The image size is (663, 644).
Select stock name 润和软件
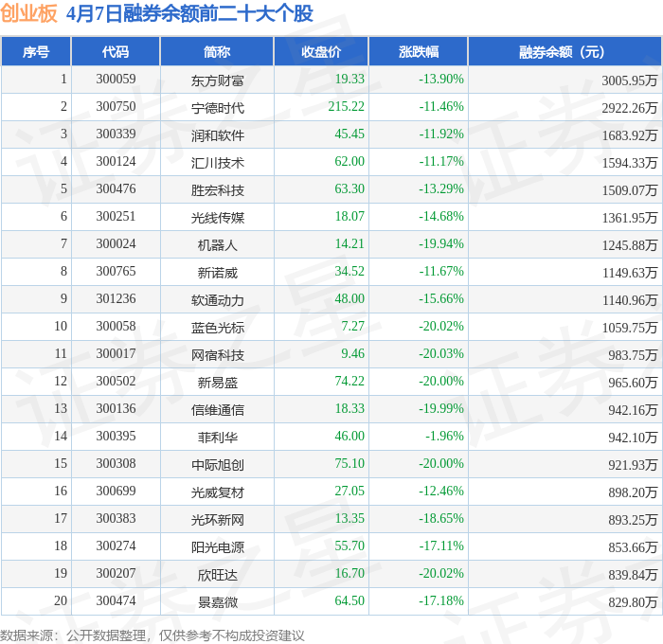coord(217,135)
